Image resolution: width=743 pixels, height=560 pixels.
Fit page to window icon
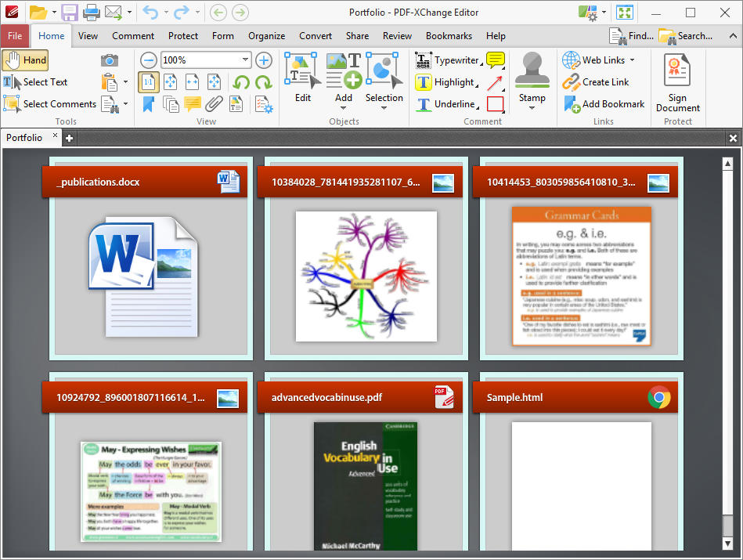tap(170, 82)
